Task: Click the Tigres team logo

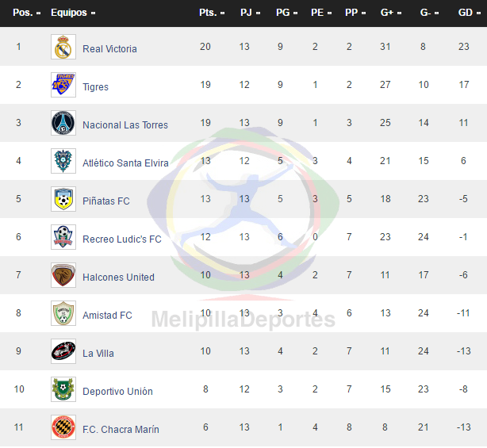Action: click(x=63, y=85)
